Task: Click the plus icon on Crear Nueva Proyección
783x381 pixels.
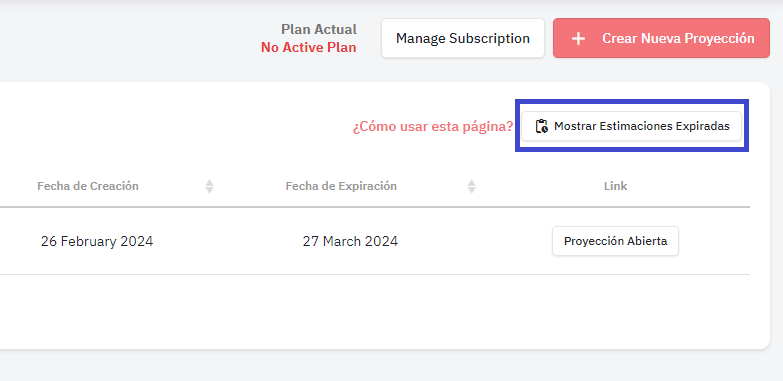Action: pyautogui.click(x=578, y=38)
